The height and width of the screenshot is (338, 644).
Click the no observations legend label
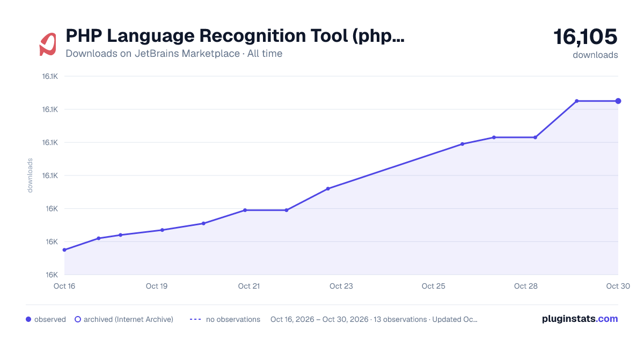233,319
